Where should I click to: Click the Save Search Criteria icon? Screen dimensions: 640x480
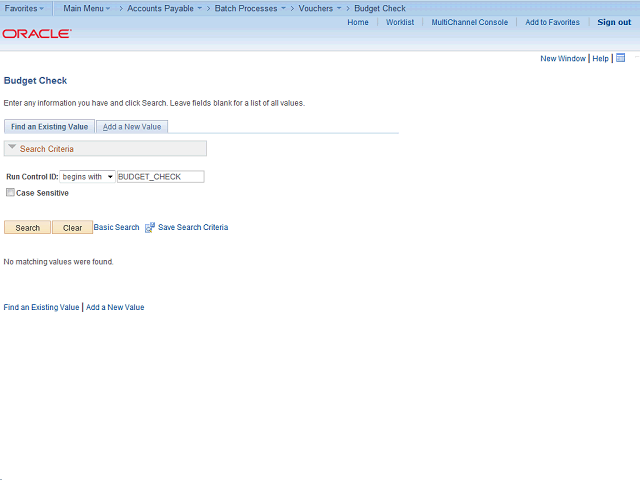150,227
